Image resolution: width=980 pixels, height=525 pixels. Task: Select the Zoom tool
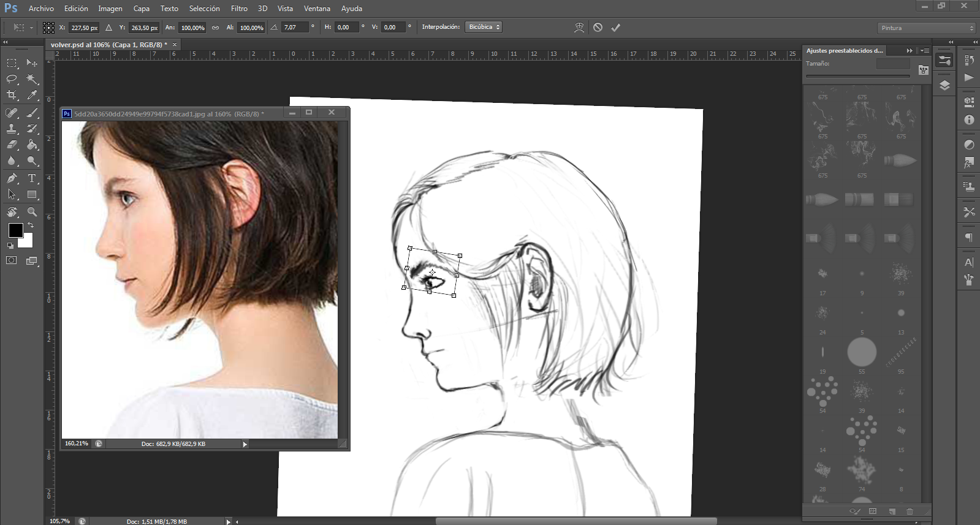pos(32,212)
